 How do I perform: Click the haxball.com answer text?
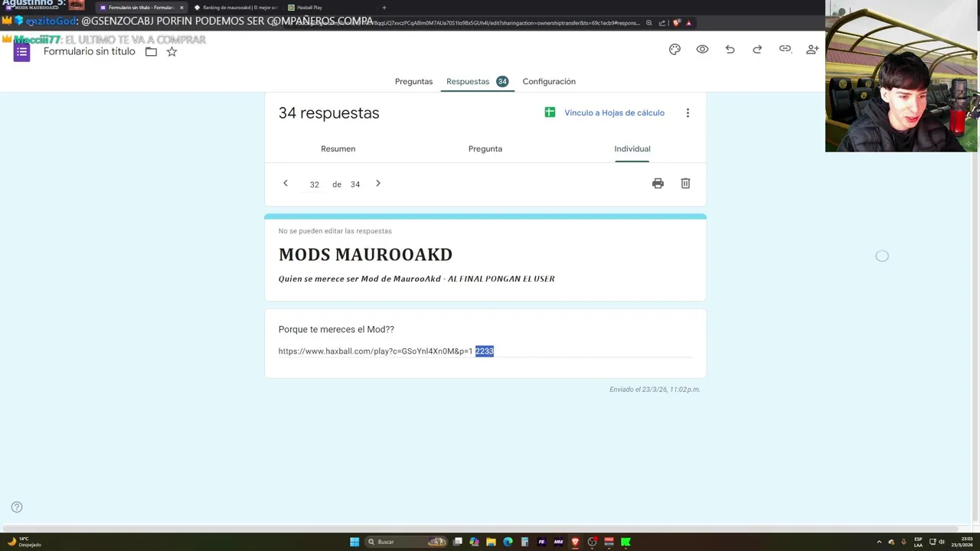click(x=386, y=351)
